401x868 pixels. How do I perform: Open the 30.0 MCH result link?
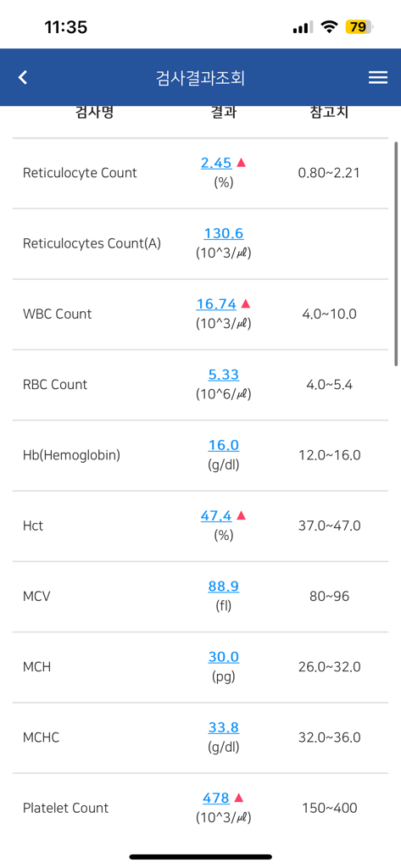(x=224, y=657)
